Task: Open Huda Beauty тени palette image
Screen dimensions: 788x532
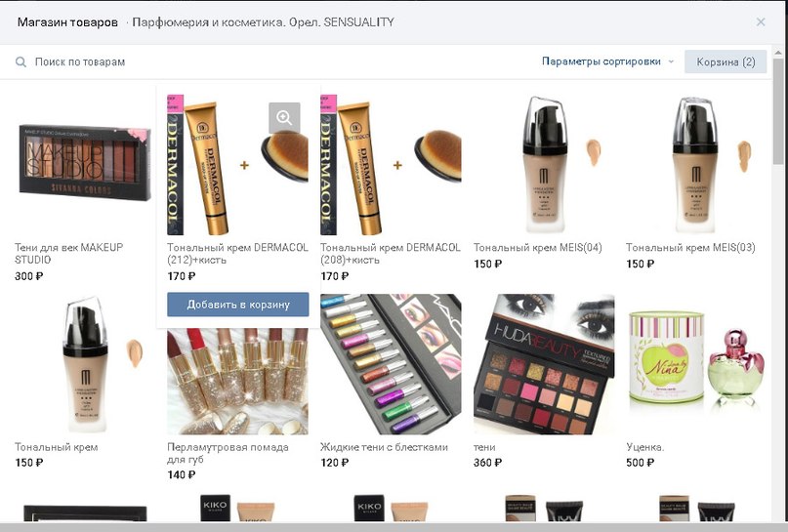Action: pyautogui.click(x=544, y=364)
